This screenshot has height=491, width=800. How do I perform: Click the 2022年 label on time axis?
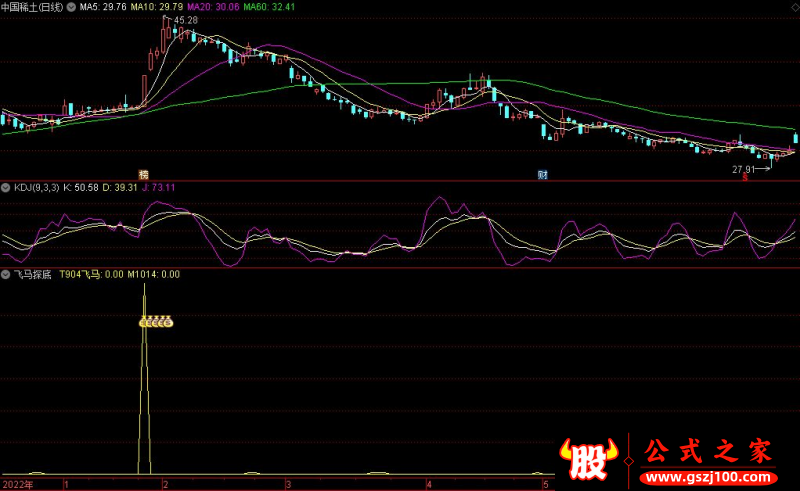17,484
